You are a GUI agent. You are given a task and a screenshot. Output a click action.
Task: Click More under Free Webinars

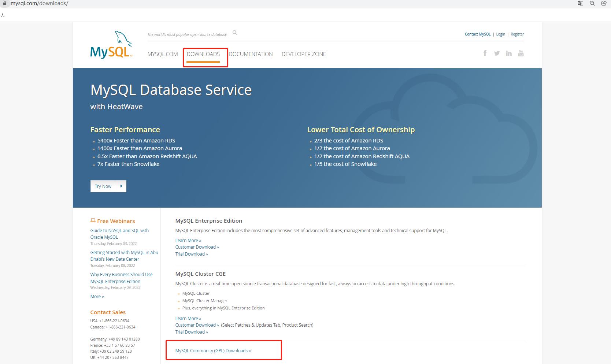(97, 297)
